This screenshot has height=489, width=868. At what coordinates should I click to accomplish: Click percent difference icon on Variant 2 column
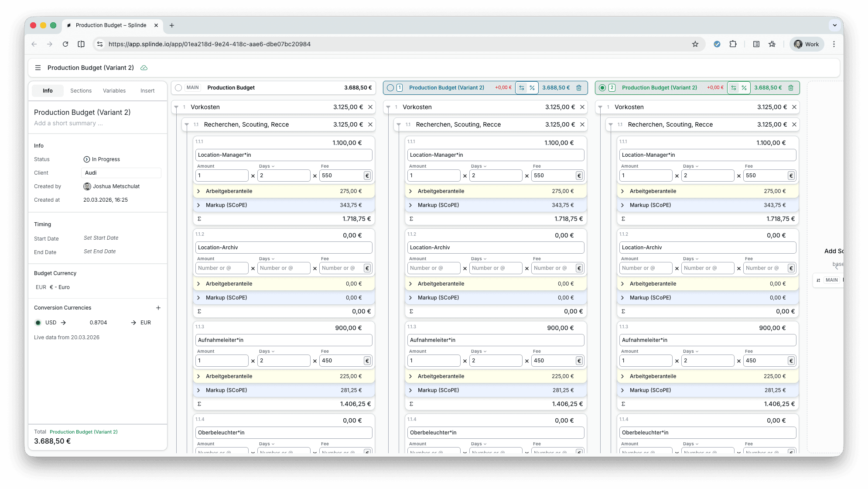point(744,88)
